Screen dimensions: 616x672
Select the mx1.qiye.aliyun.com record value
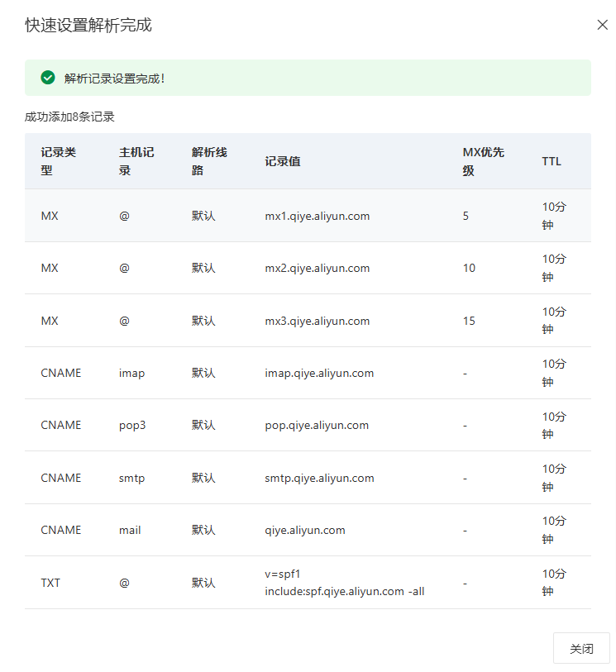(318, 216)
